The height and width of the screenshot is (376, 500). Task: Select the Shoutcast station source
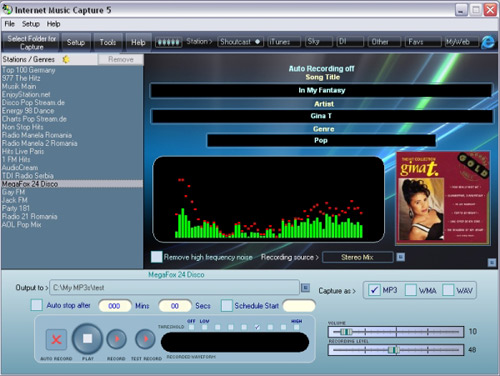[240, 42]
